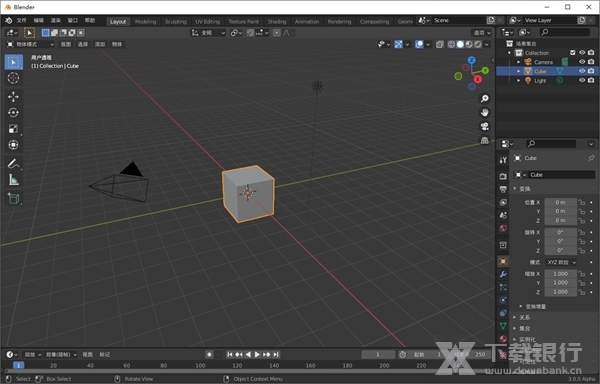Open the View Layer properties tab
This screenshot has height=384, width=600.
click(503, 202)
